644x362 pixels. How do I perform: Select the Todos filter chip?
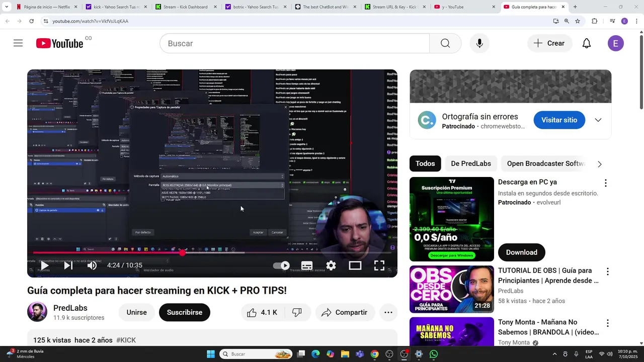[425, 163]
